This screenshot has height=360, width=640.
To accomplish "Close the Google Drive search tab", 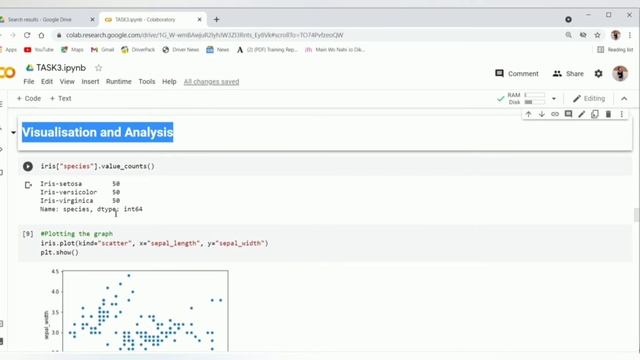I will pos(92,19).
